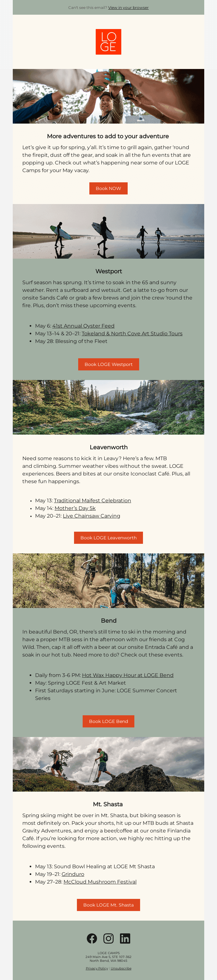This screenshot has height=980, width=217.
Task: Open the LinkedIn icon in footer
Action: click(x=125, y=938)
